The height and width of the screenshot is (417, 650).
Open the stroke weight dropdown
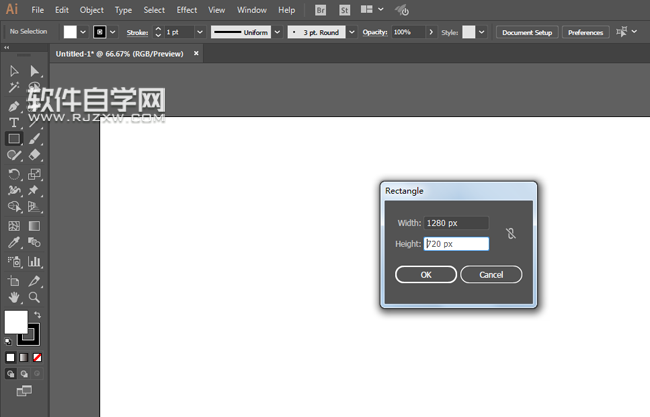[197, 32]
